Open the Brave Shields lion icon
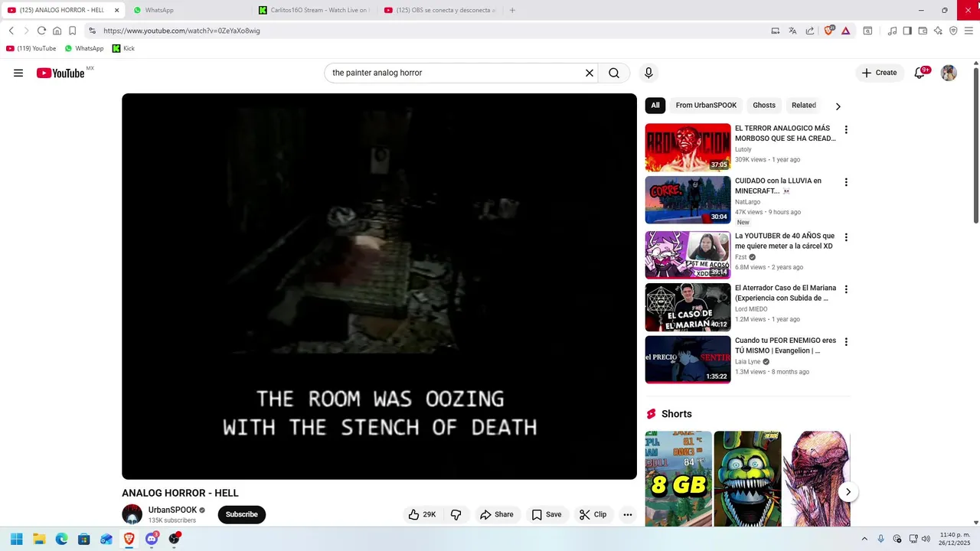This screenshot has width=980, height=551. pyautogui.click(x=828, y=31)
